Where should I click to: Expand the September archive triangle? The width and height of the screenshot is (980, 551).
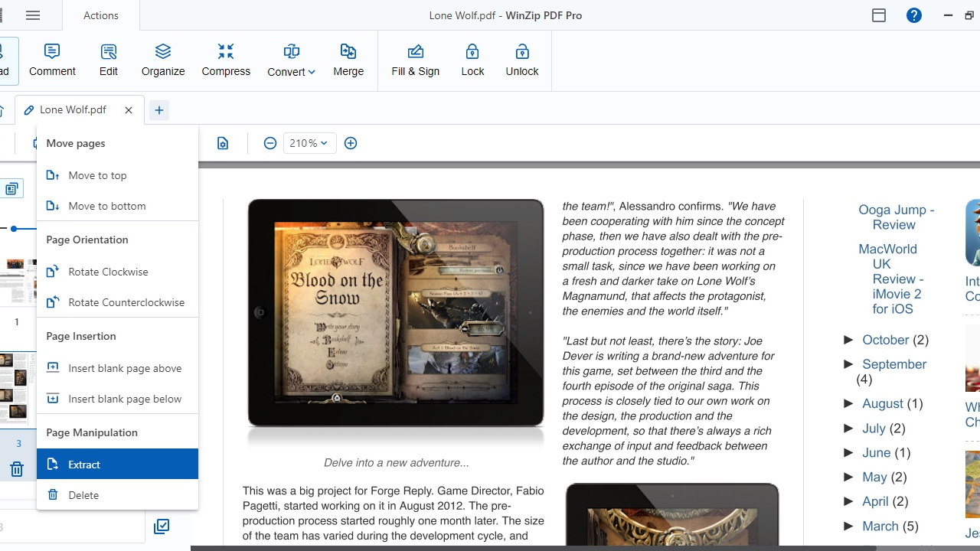[x=848, y=364]
